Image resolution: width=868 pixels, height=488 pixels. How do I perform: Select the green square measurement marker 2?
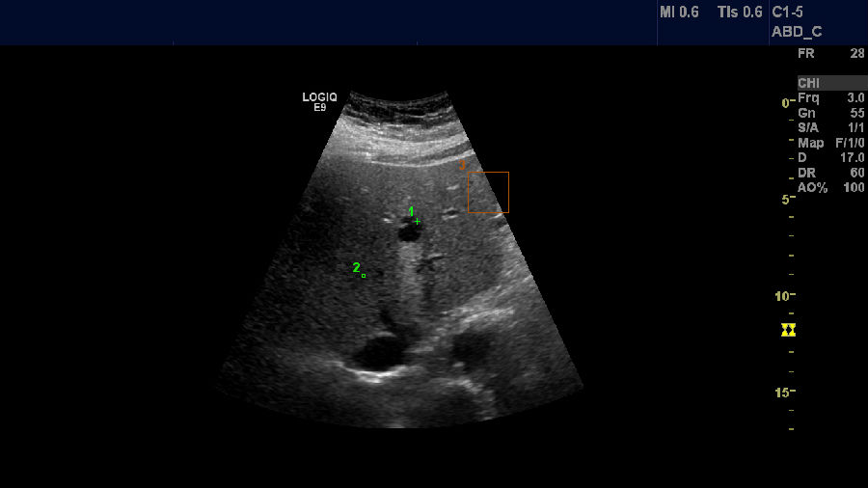[364, 276]
